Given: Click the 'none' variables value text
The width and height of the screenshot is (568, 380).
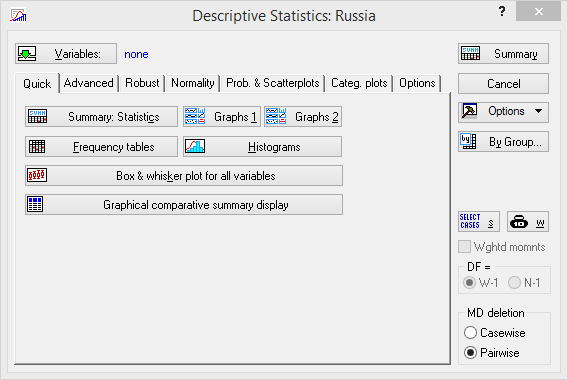Looking at the screenshot, I should 136,54.
